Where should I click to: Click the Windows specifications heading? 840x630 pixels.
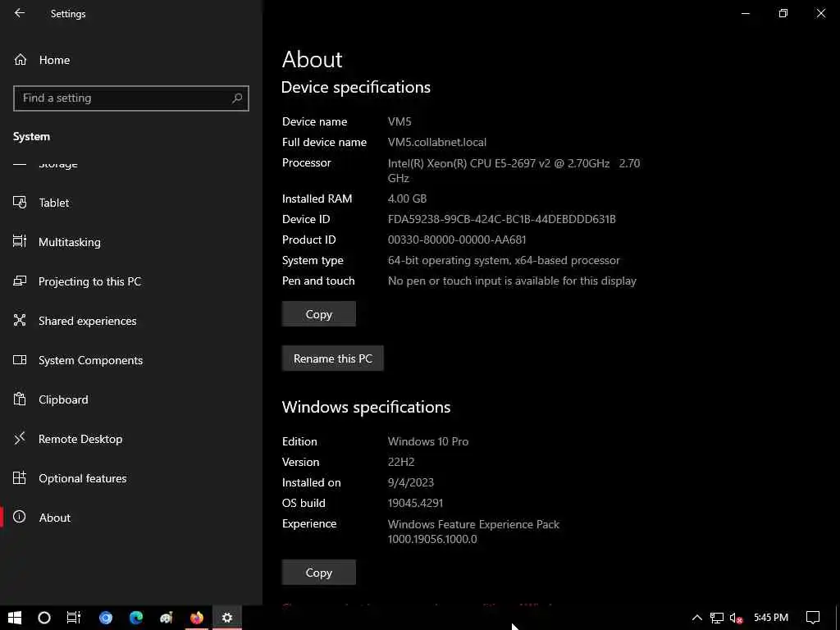pyautogui.click(x=366, y=407)
